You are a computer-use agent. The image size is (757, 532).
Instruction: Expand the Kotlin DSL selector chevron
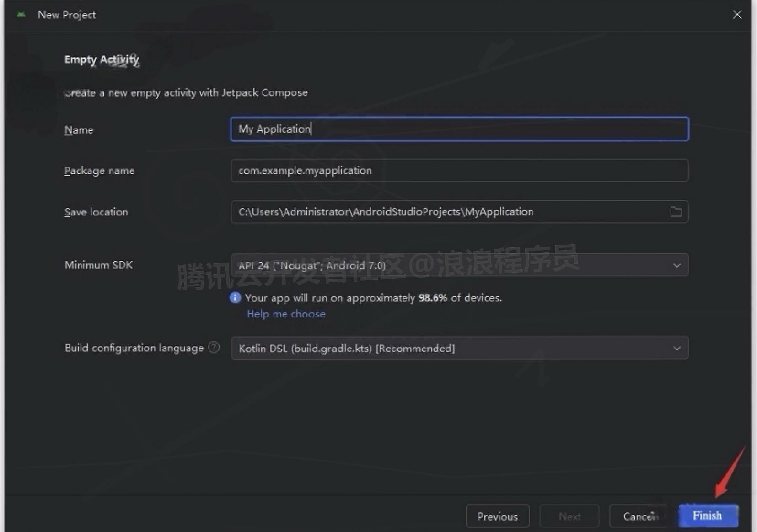[x=676, y=348]
